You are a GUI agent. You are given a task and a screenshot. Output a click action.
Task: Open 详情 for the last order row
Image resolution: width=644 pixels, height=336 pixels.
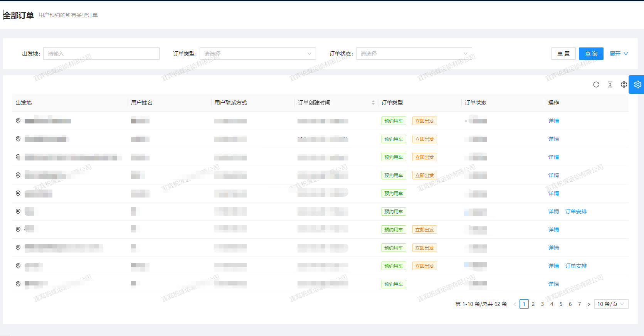(x=553, y=284)
